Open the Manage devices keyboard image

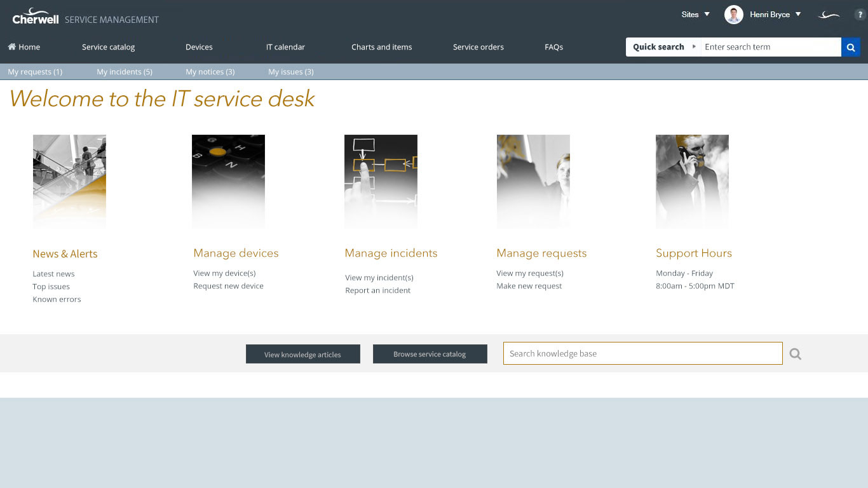click(x=228, y=181)
